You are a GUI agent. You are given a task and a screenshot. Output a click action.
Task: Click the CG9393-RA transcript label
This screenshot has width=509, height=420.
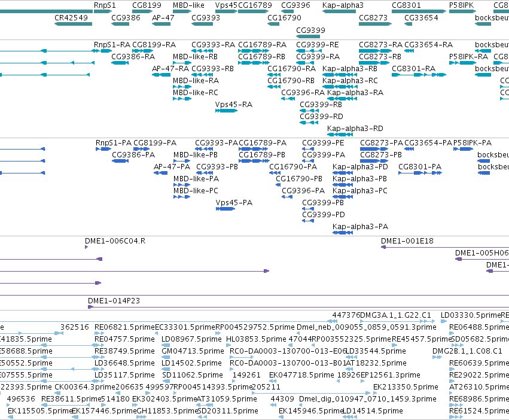click(214, 44)
